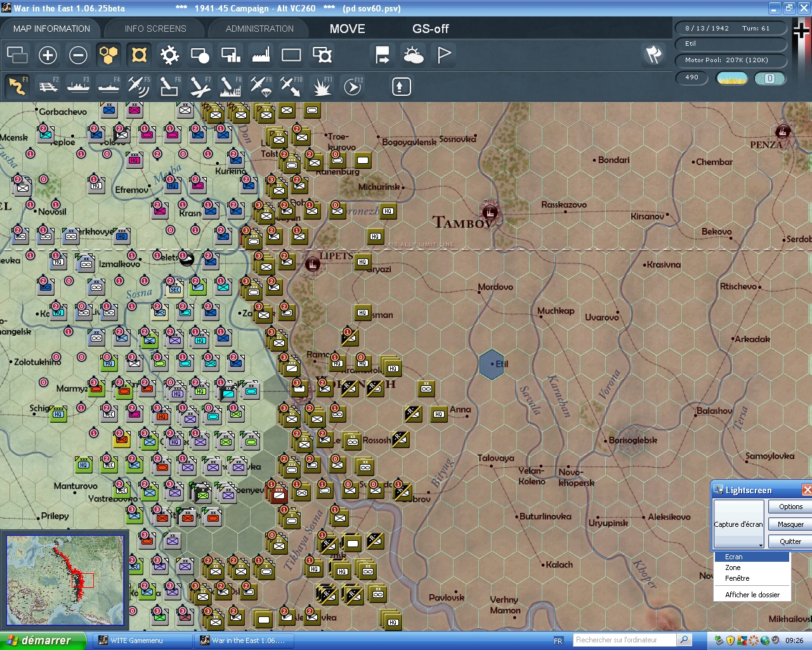Screen dimensions: 812x650
Task: Click the factory locations toolbar icon
Action: pyautogui.click(x=260, y=55)
